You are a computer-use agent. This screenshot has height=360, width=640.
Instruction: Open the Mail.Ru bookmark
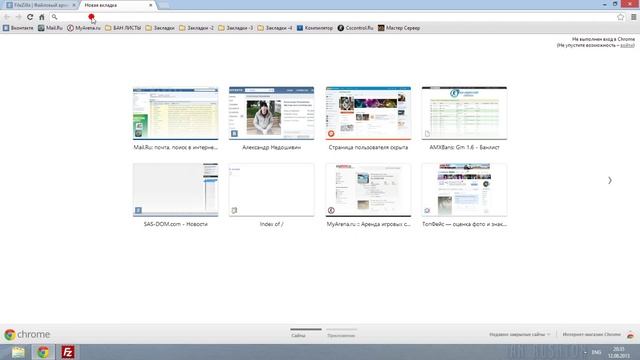pyautogui.click(x=50, y=28)
